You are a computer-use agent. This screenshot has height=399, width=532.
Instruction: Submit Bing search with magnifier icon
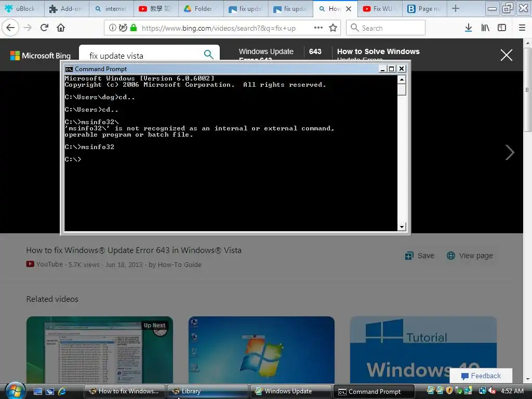click(x=209, y=54)
